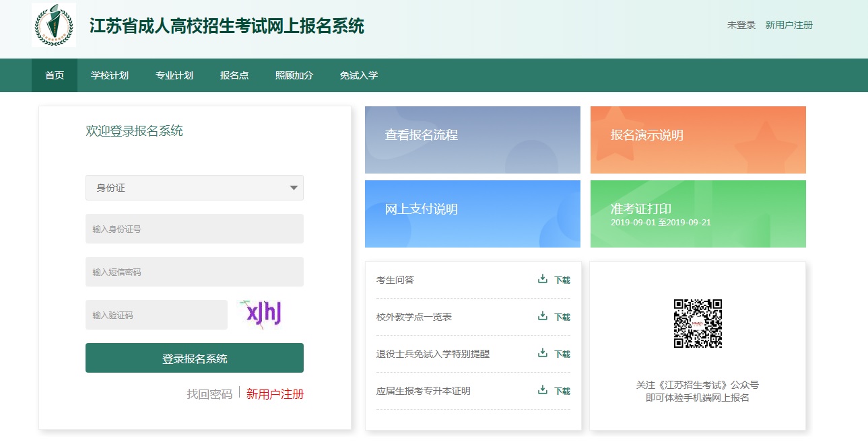Click download icon for 退役士兵免试入学特别提醒
The image size is (868, 446).
[x=543, y=353]
